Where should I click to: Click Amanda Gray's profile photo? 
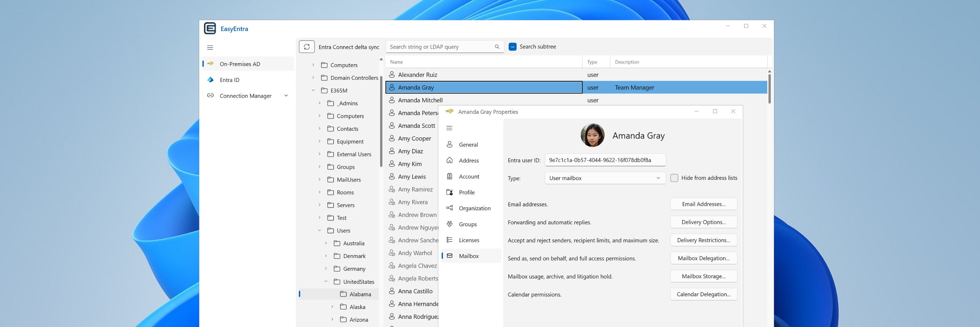[592, 135]
